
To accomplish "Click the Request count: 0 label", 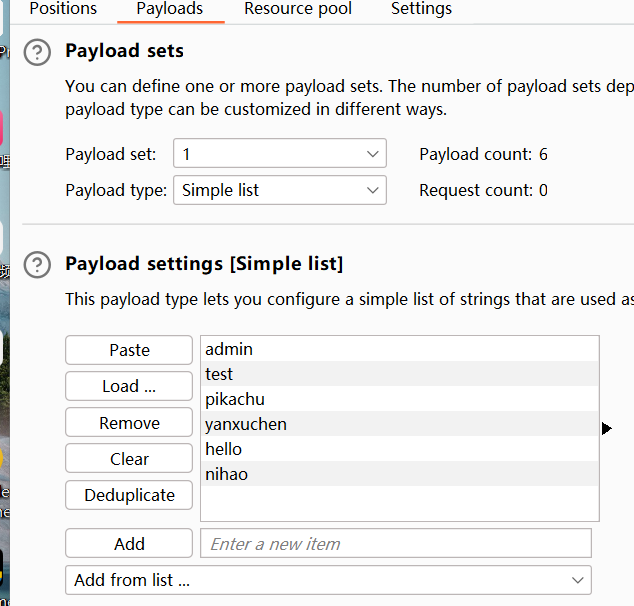I will [x=483, y=190].
